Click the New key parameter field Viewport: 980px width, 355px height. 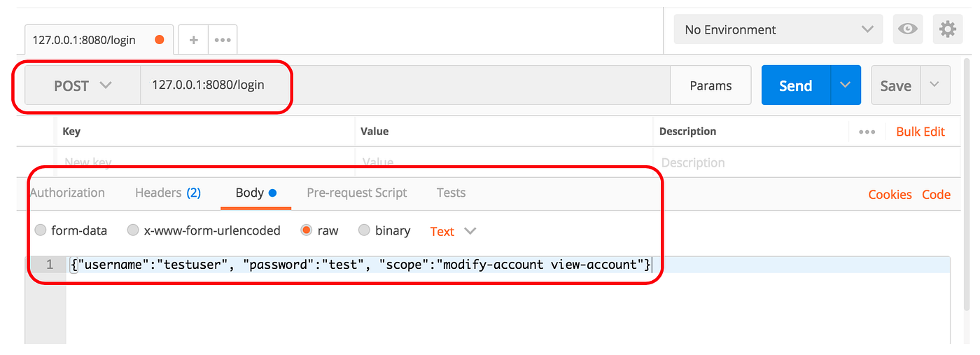click(206, 162)
